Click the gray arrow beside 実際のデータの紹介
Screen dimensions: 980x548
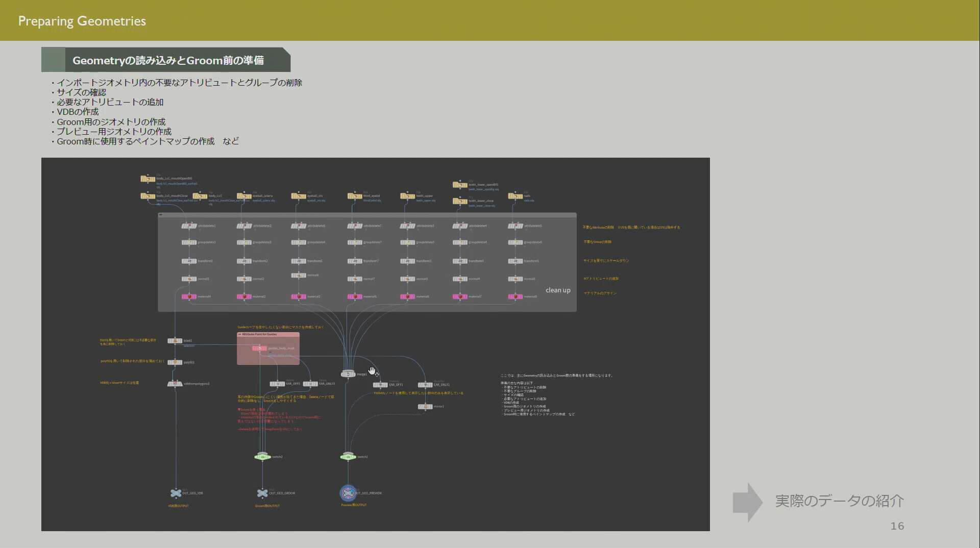747,502
